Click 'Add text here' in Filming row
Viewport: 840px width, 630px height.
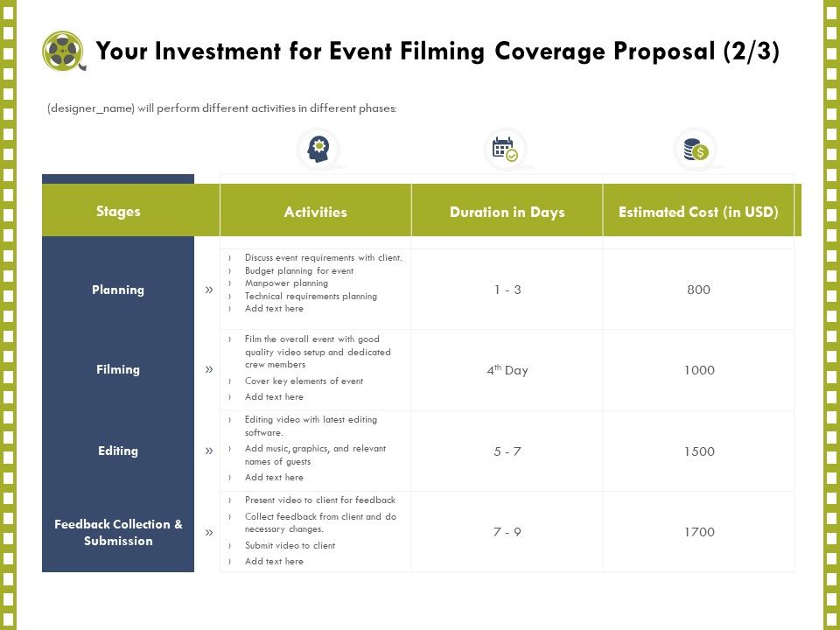pos(274,397)
